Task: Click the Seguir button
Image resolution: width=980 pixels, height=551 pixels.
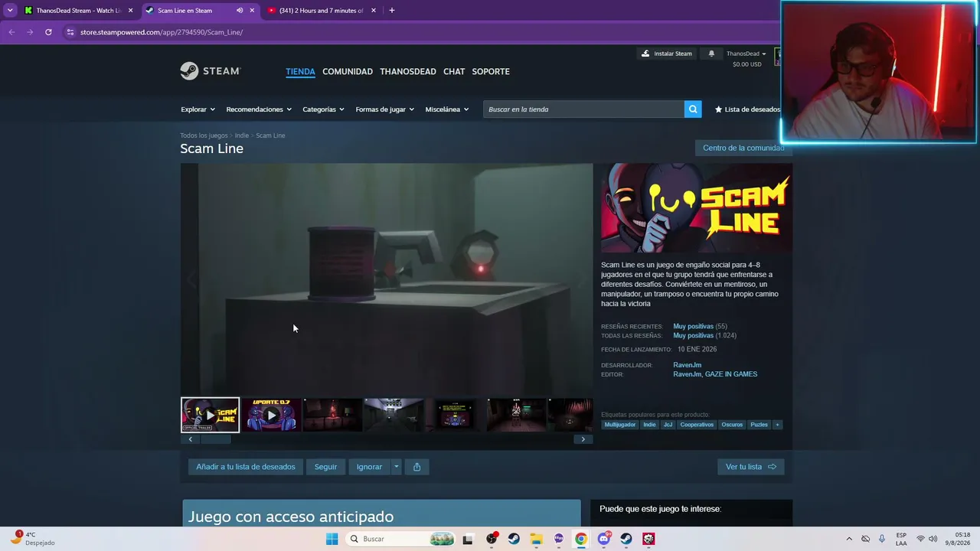Action: (325, 467)
